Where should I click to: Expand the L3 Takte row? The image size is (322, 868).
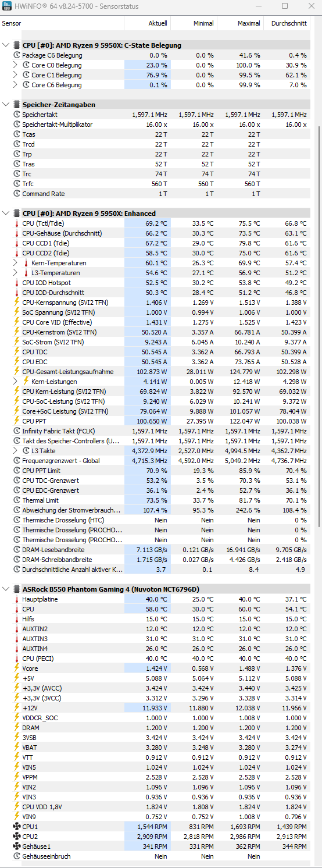coord(16,451)
